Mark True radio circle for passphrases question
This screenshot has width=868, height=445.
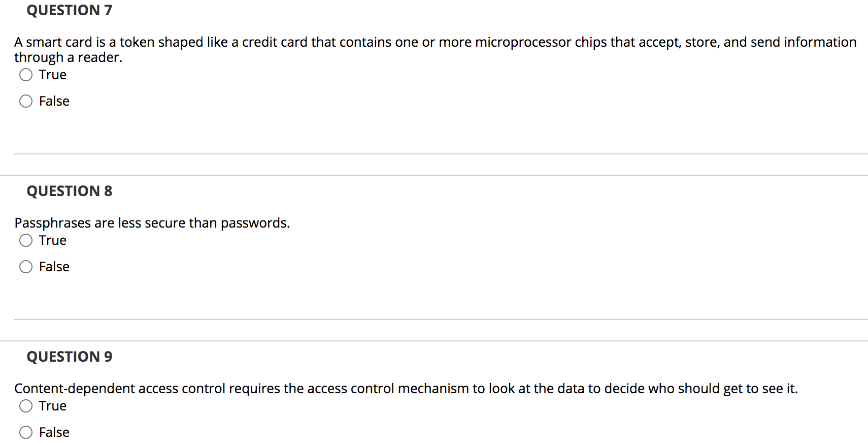(x=26, y=241)
